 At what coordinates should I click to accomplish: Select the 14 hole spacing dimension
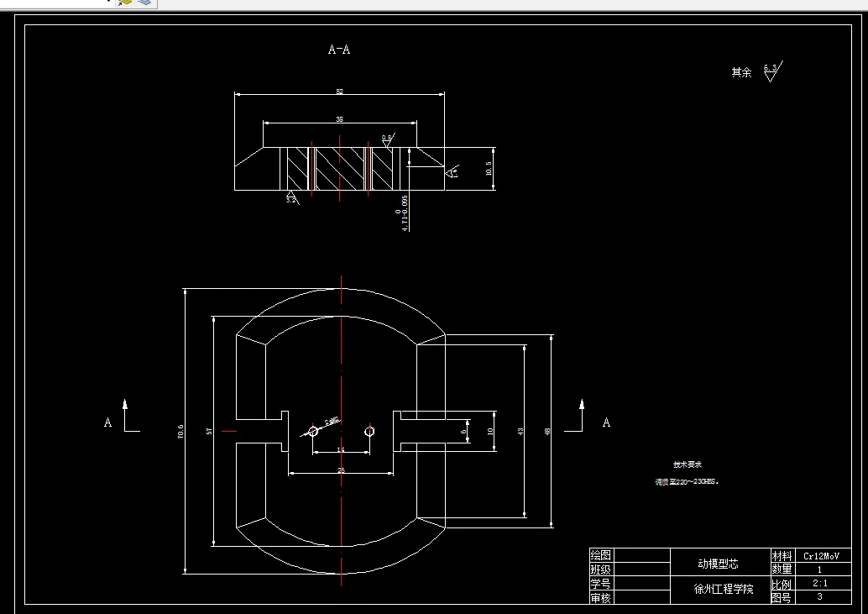coord(341,449)
